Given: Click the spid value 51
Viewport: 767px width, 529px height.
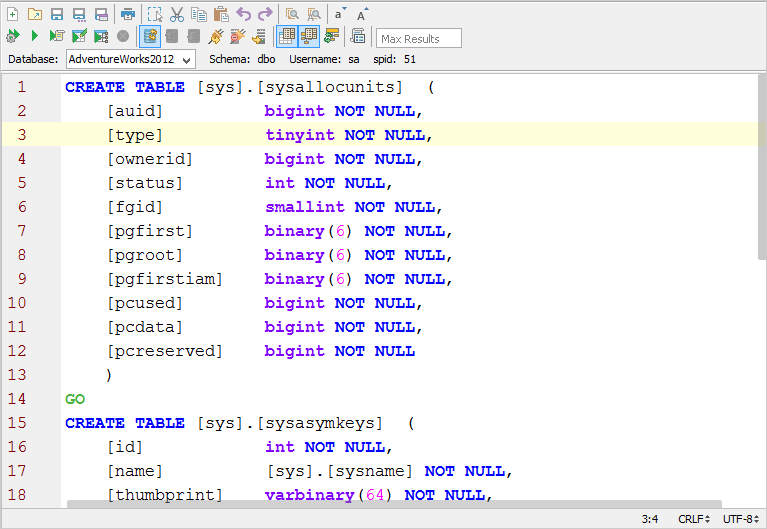Looking at the screenshot, I should (x=410, y=59).
